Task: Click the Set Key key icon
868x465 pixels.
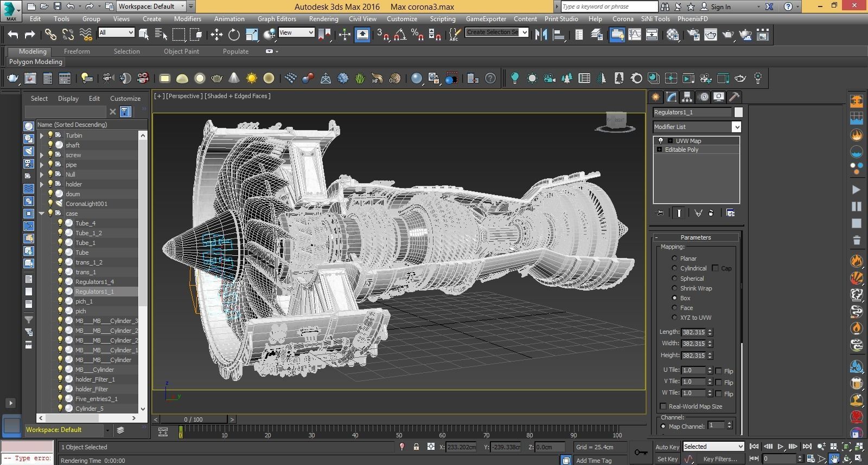Action: [641, 453]
